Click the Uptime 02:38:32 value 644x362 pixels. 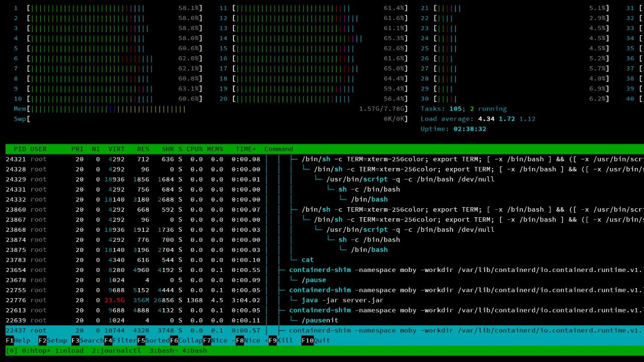pyautogui.click(x=470, y=129)
